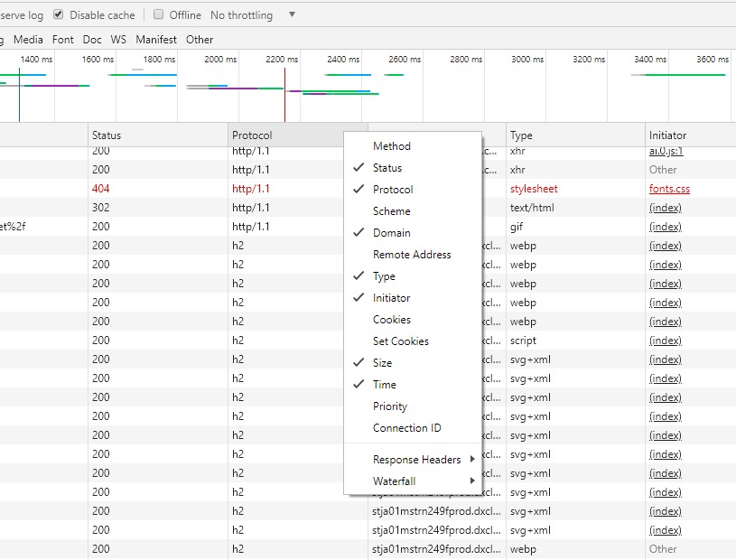
Task: Filter requests by Media type
Action: coord(28,40)
